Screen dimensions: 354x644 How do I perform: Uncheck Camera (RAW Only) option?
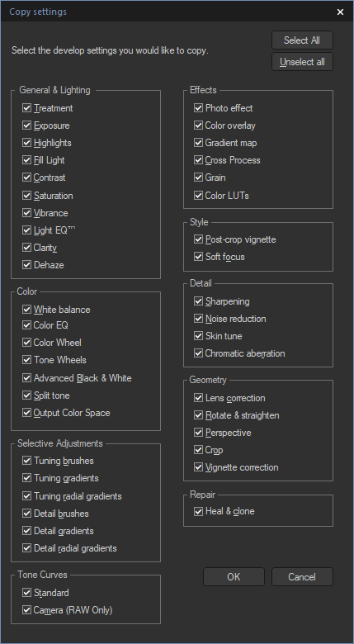point(26,610)
